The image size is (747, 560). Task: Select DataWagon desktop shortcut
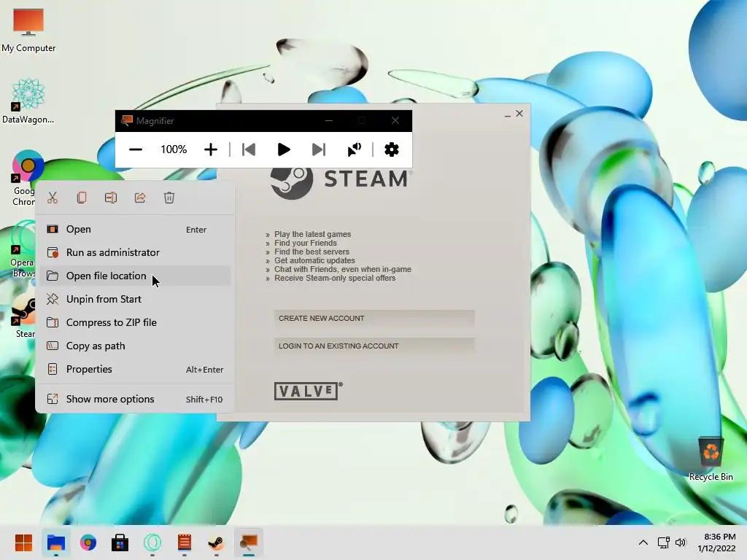[28, 101]
